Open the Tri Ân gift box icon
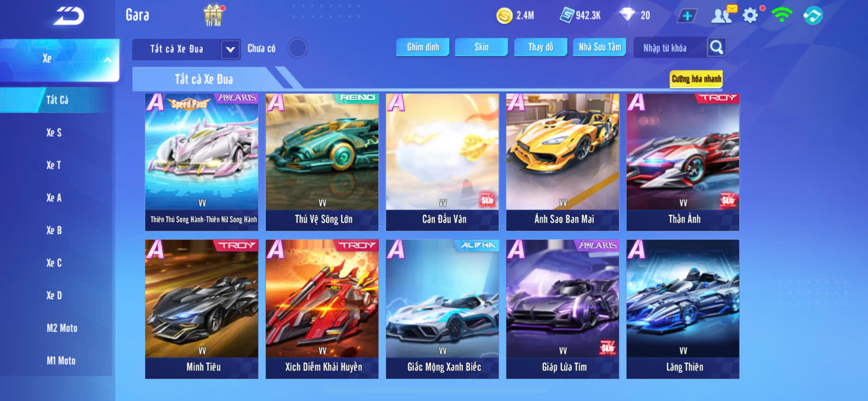 (x=213, y=15)
